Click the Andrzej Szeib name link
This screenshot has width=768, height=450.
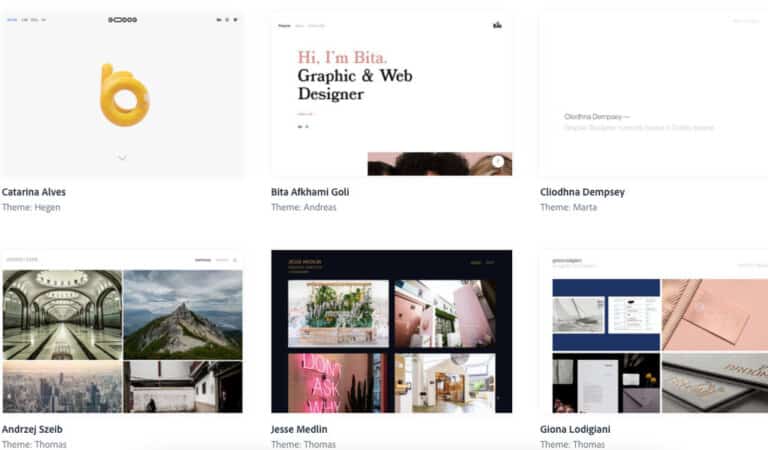[32, 429]
